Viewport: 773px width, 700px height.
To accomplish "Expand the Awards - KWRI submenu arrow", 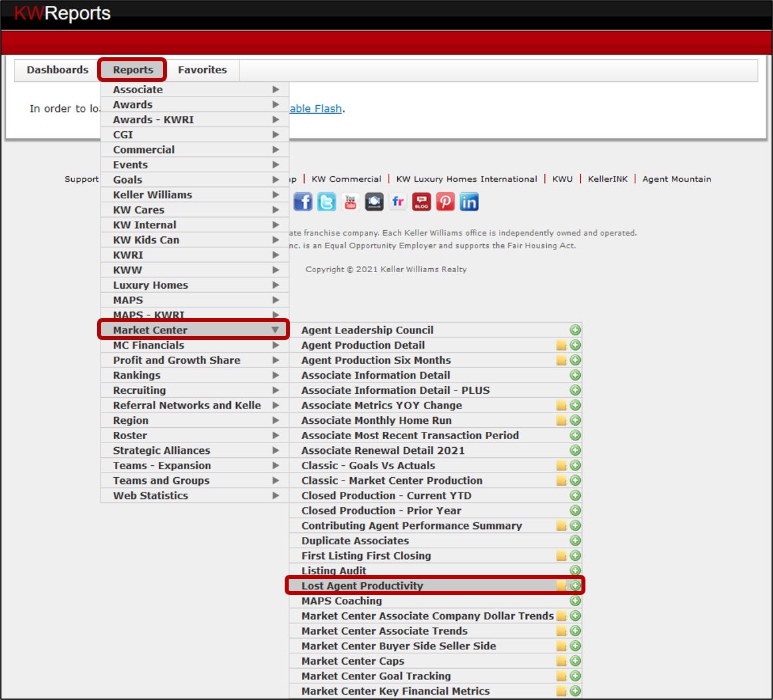I will coord(275,120).
